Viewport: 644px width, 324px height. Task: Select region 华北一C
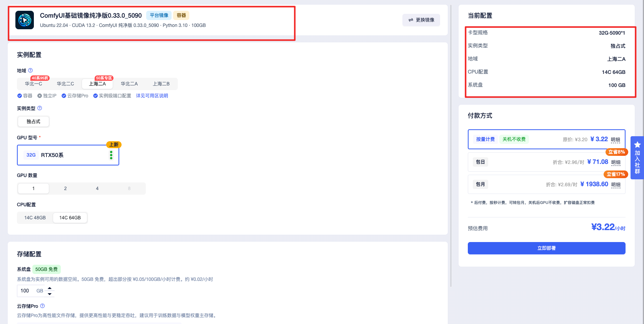pyautogui.click(x=33, y=84)
